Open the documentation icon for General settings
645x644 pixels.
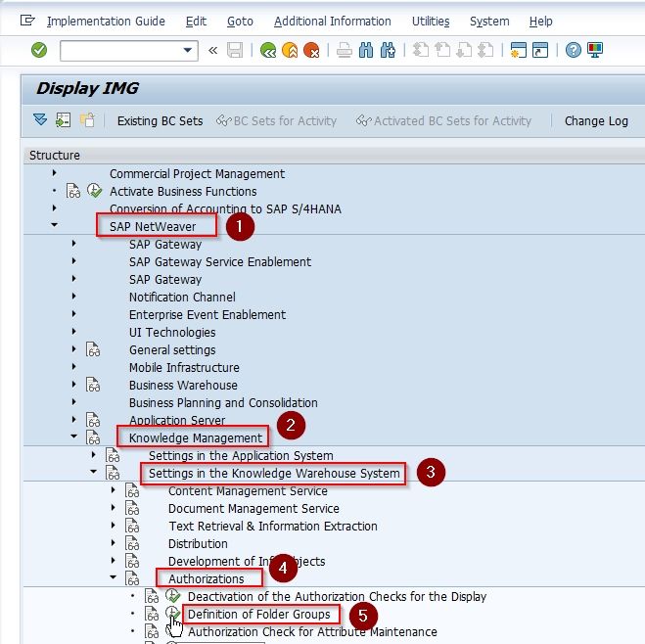click(93, 349)
